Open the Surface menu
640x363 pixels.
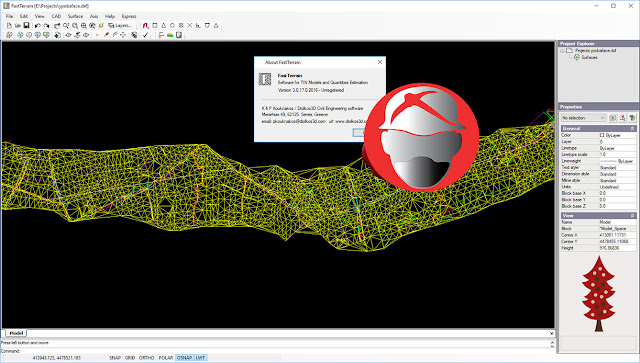pyautogui.click(x=75, y=16)
